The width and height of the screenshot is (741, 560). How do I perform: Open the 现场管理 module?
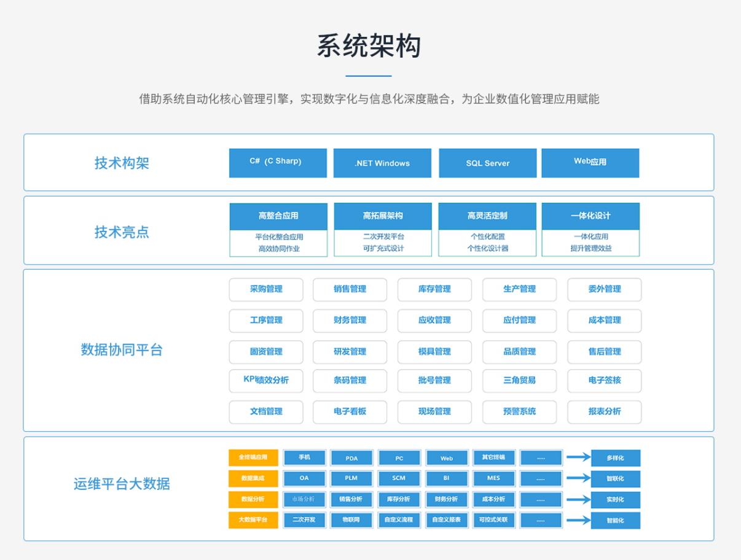click(x=435, y=412)
